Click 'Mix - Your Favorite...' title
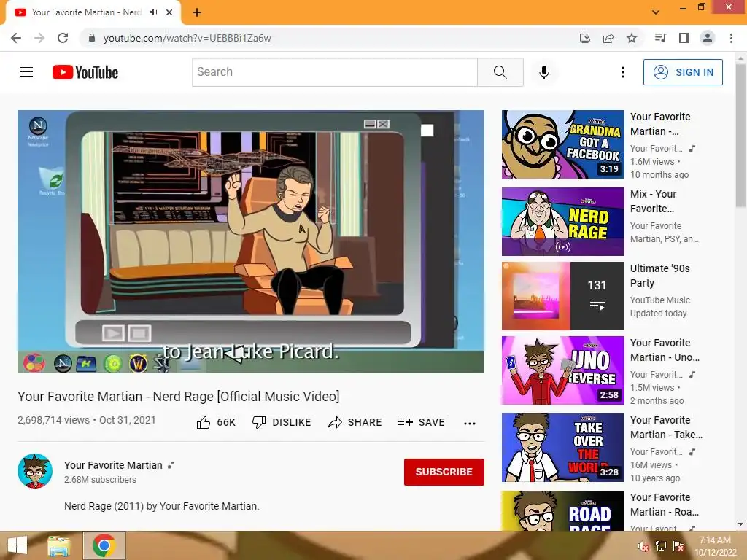Screen dimensions: 747x560 [x=653, y=201]
